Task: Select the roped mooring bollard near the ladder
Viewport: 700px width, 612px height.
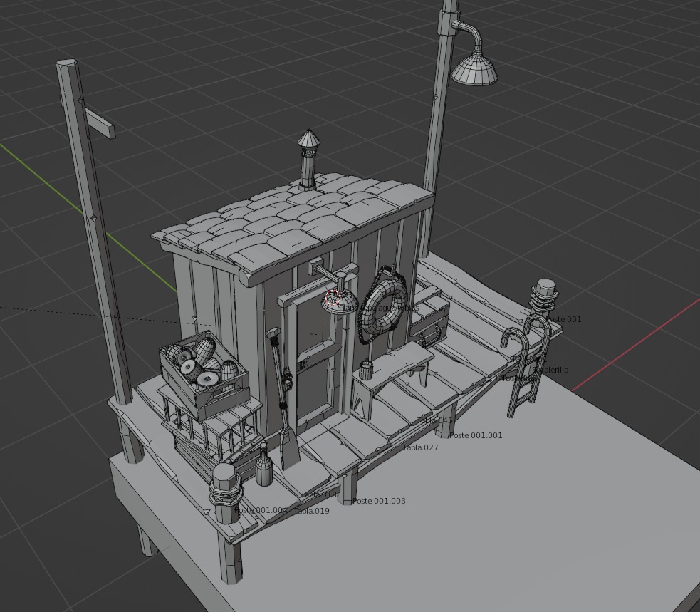Action: tap(544, 297)
